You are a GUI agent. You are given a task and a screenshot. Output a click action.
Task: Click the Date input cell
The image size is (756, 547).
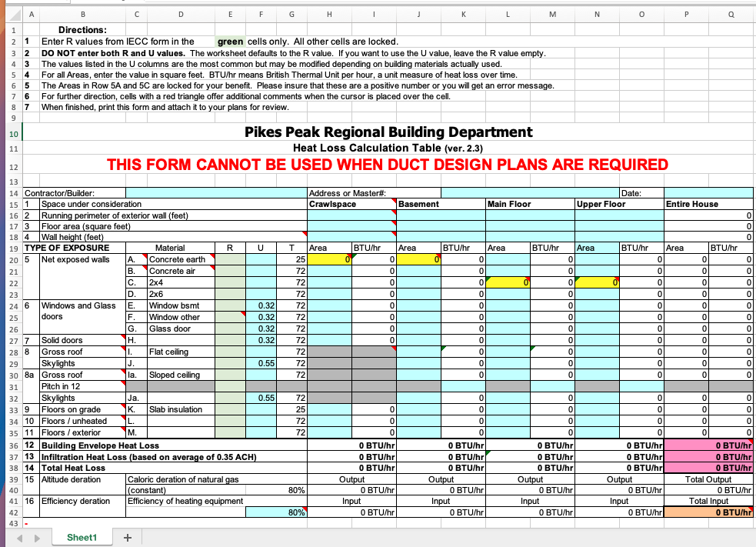tap(708, 193)
